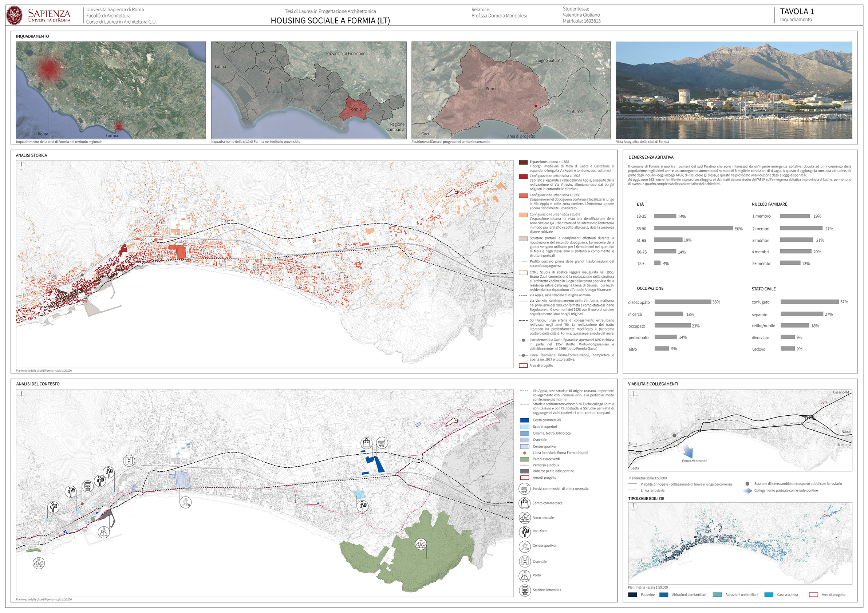This screenshot has width=868, height=613.
Task: Click the hospital H marker on the context map
Action: [129, 460]
